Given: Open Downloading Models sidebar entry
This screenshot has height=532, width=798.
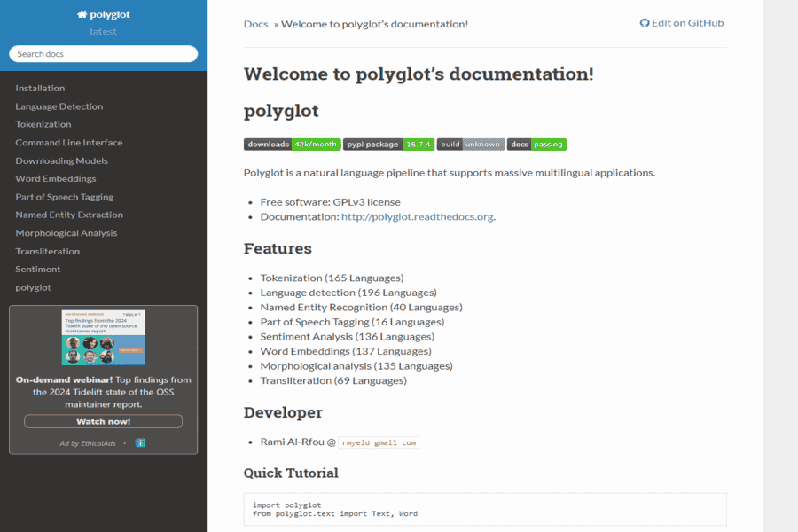Looking at the screenshot, I should pyautogui.click(x=61, y=160).
